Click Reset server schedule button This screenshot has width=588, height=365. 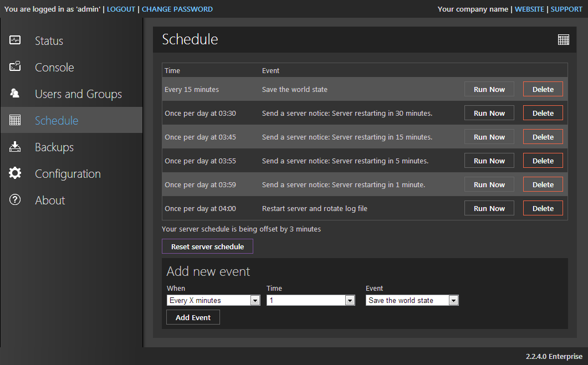[x=207, y=246]
